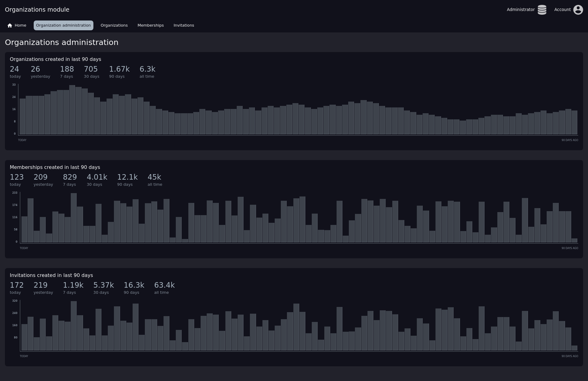Click the Account user avatar icon
This screenshot has width=588, height=381.
[x=578, y=10]
